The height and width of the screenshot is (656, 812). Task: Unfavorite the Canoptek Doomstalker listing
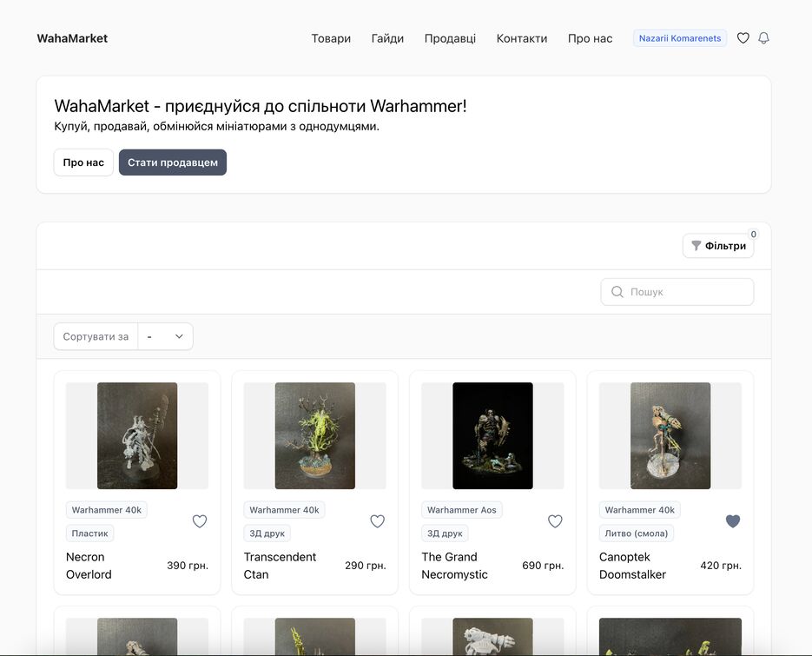click(x=733, y=521)
